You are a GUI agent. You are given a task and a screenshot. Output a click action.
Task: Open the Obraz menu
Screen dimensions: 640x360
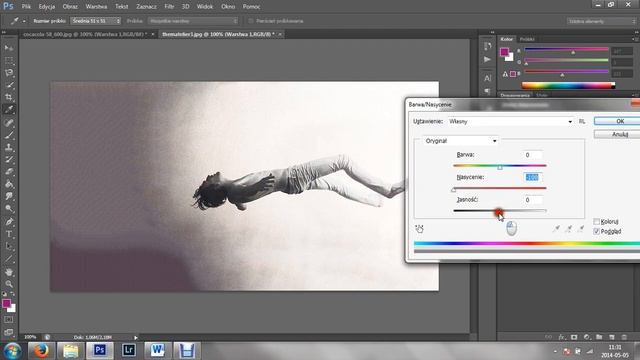(x=70, y=7)
